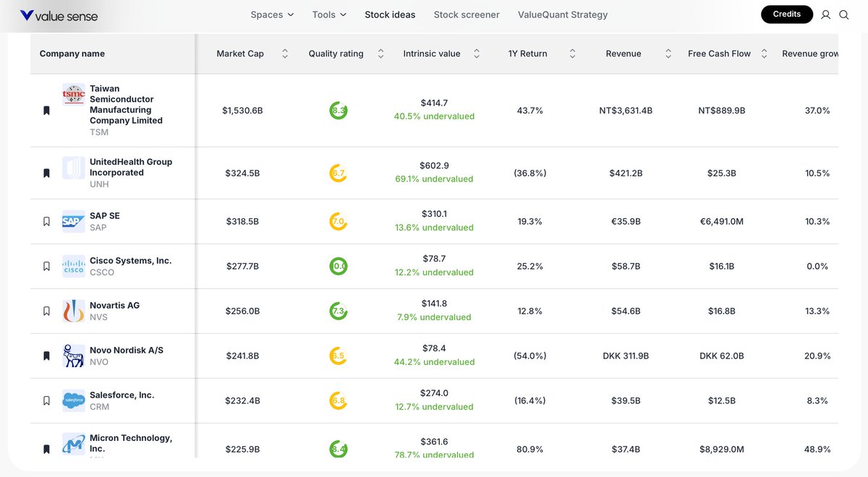The image size is (868, 477).
Task: Sort by Market Cap column arrows
Action: tap(285, 53)
